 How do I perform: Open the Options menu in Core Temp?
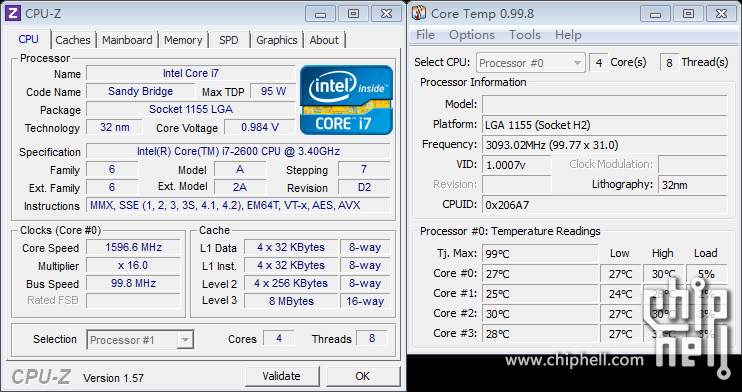pyautogui.click(x=472, y=35)
